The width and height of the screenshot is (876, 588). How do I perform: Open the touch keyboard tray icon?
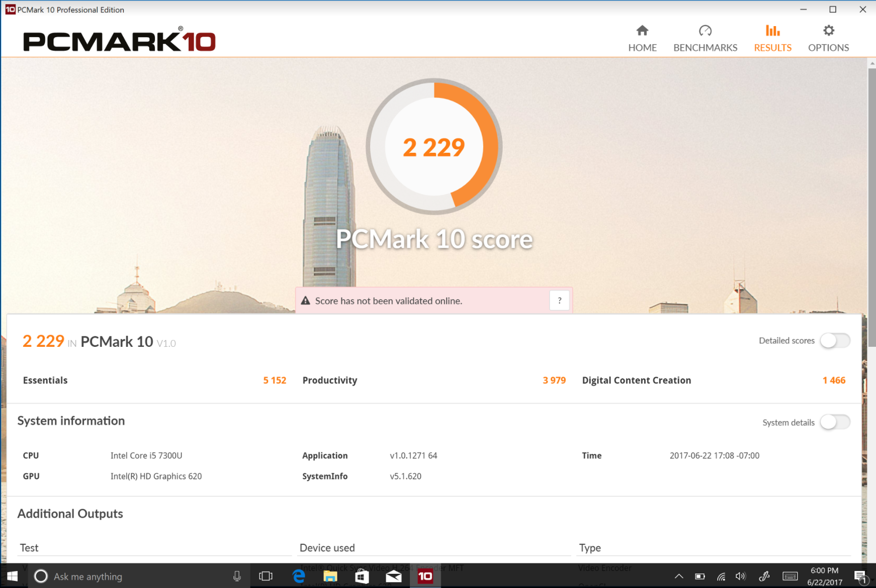pos(790,576)
